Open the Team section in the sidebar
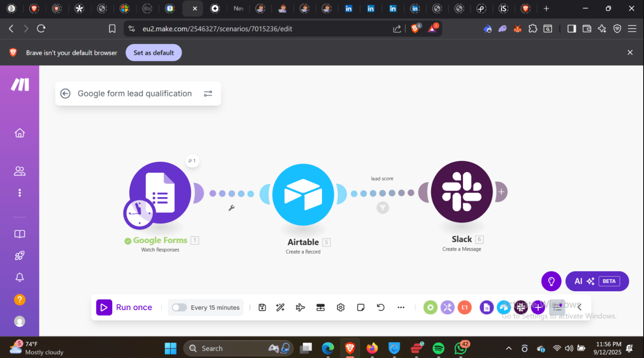This screenshot has width=644, height=358. [x=20, y=171]
